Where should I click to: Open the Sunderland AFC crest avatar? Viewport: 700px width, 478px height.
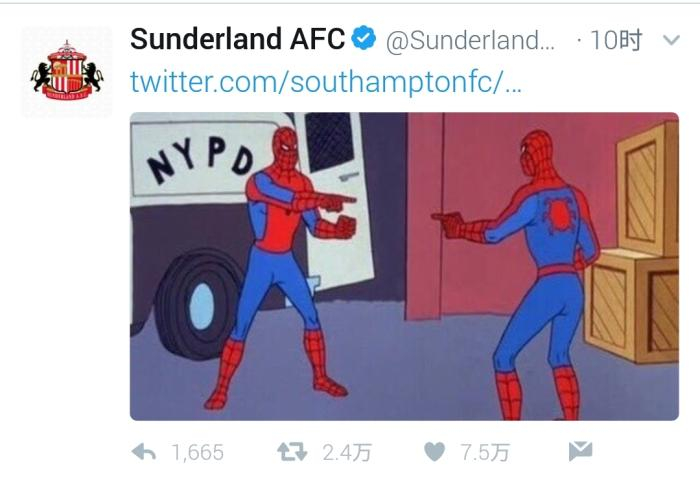click(x=67, y=71)
